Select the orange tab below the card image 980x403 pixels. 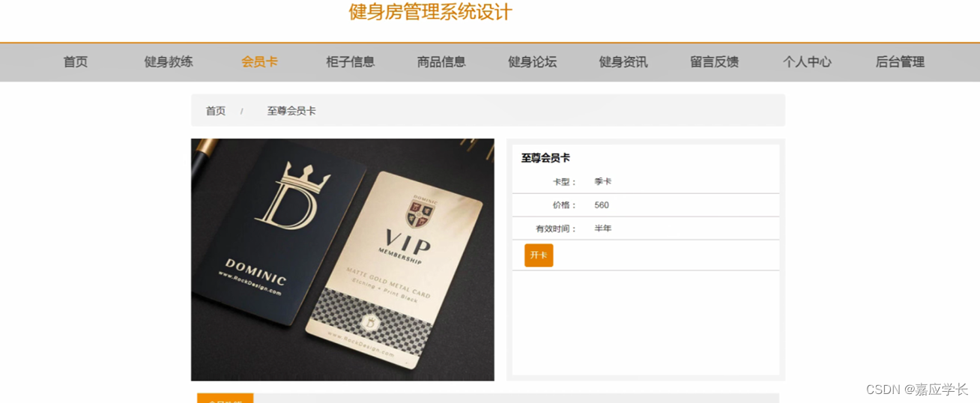(x=226, y=399)
